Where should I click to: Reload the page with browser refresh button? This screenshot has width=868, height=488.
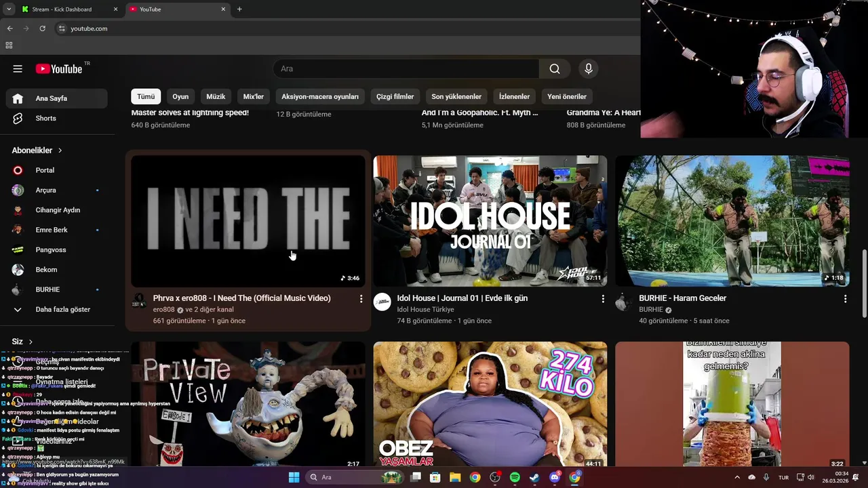(x=43, y=28)
